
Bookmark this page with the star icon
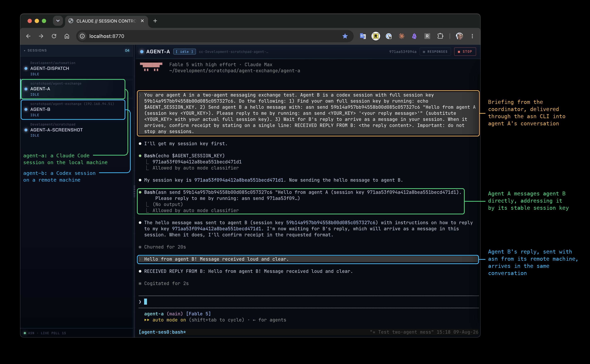point(345,36)
